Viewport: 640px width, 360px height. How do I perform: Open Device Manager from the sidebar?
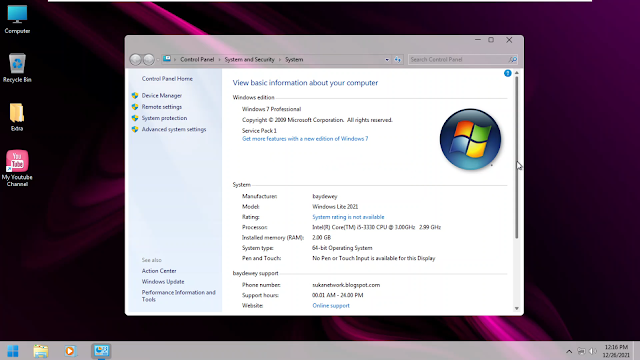(x=162, y=96)
